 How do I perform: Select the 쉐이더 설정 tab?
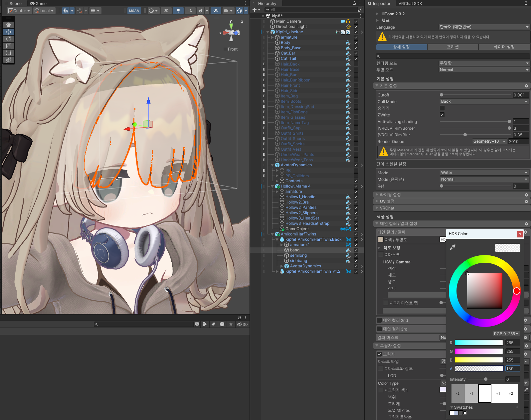point(504,47)
